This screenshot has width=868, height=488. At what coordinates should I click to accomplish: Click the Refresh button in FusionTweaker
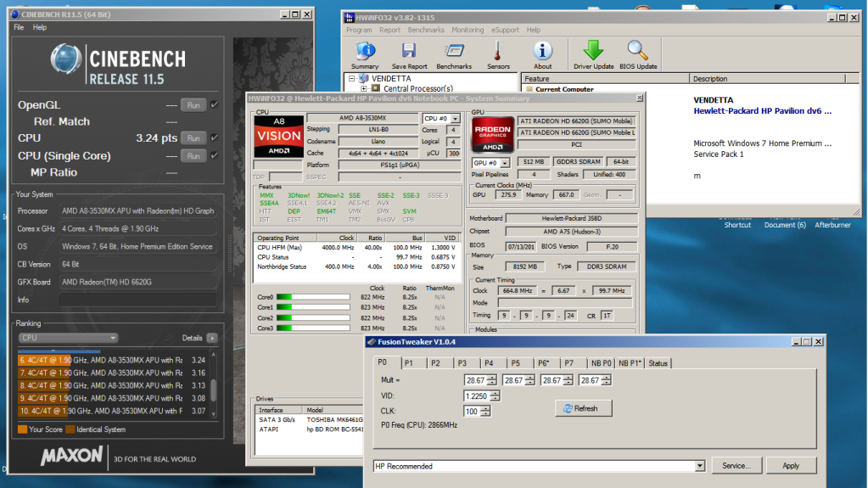584,408
